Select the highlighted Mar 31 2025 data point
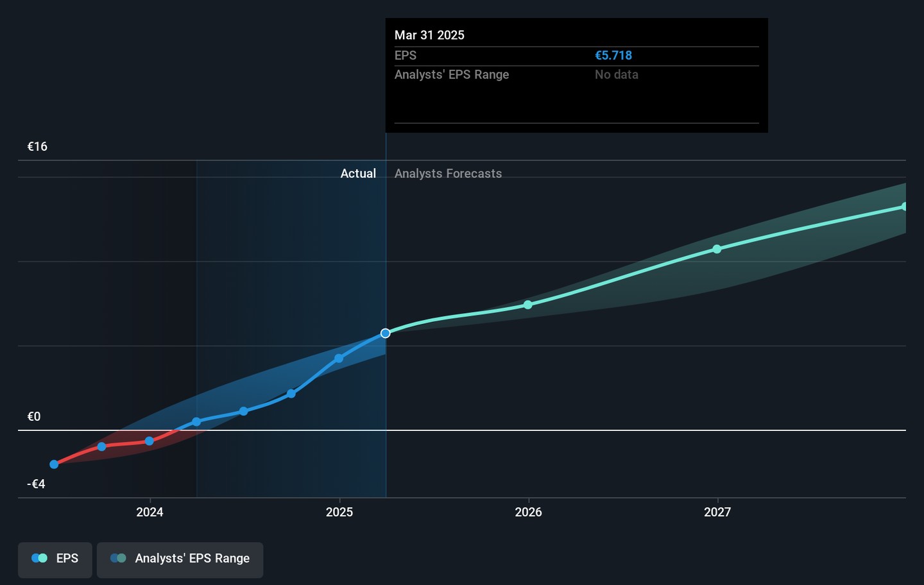 386,333
